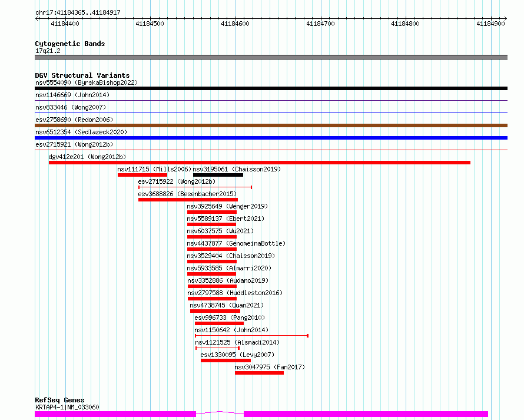Click ruler position 41184700
Viewport: 524px width, 420px height.
point(320,24)
